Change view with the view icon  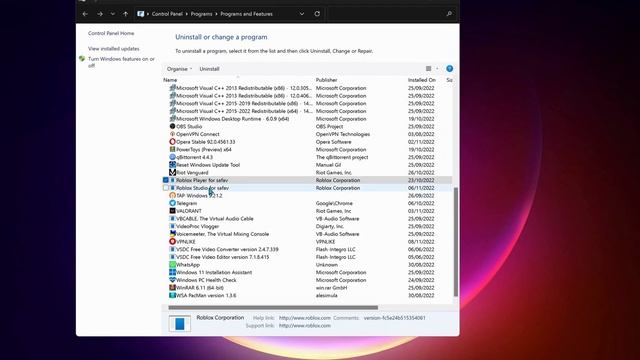pos(428,69)
